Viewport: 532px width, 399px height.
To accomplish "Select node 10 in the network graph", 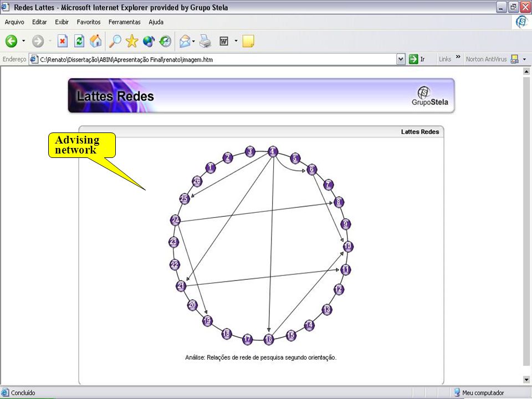I will pos(348,246).
